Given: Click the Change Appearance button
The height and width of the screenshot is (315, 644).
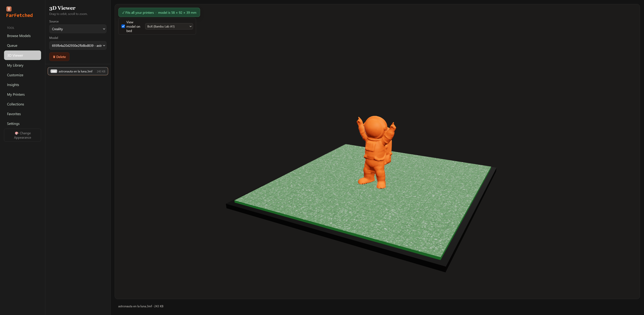Looking at the screenshot, I should [x=22, y=135].
